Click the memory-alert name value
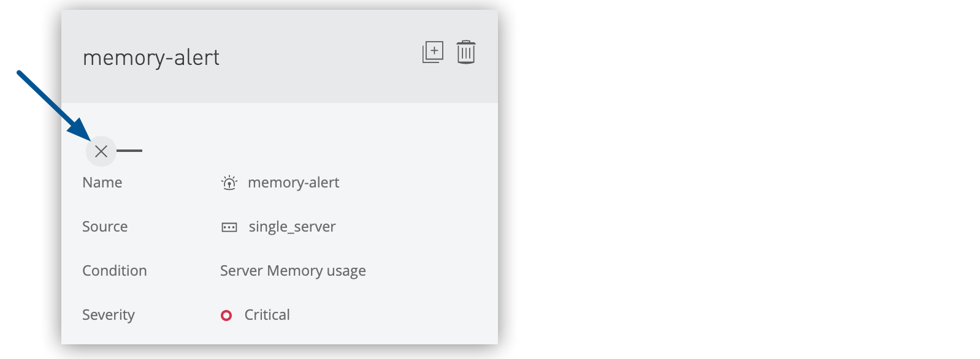 click(293, 183)
